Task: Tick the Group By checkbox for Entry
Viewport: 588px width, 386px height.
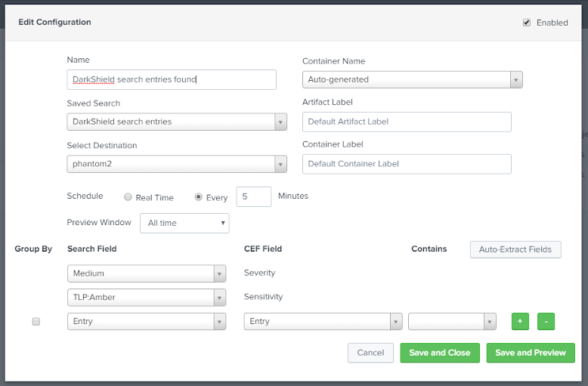Action: coord(36,321)
